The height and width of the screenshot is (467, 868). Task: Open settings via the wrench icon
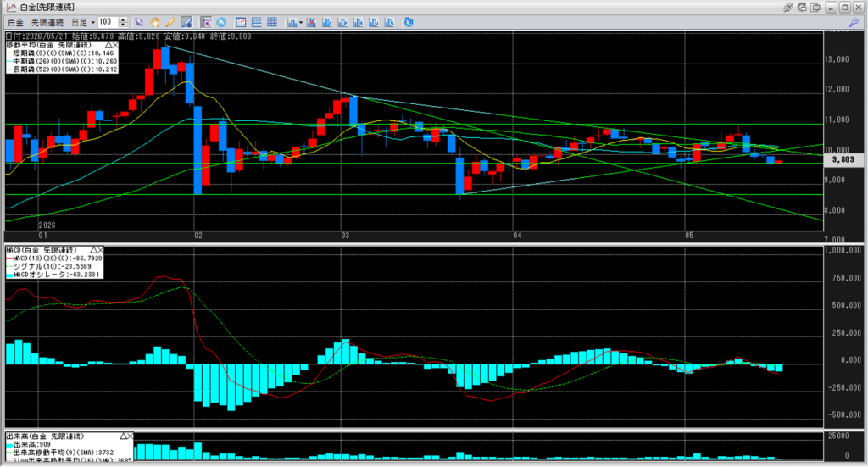853,23
